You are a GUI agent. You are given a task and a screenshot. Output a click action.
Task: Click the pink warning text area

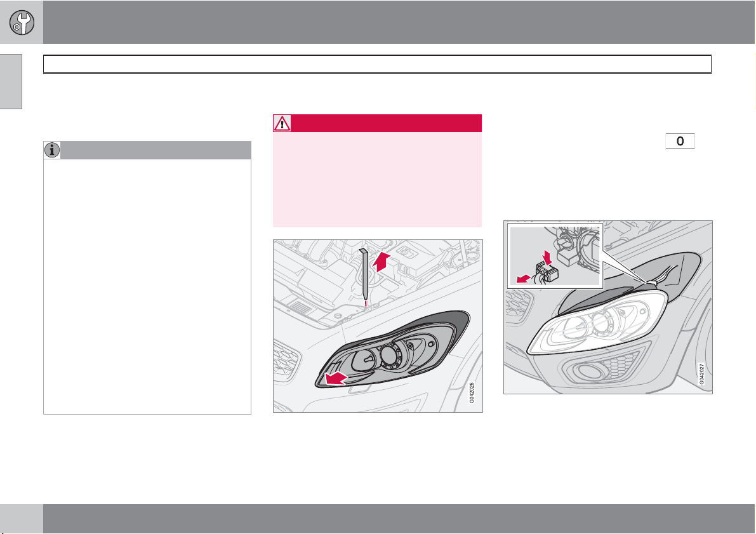[x=377, y=180]
